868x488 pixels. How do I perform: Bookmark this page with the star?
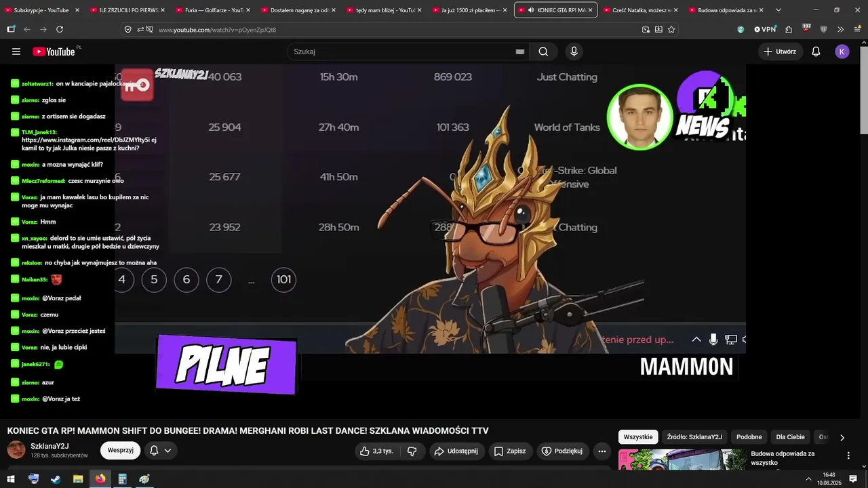point(671,30)
